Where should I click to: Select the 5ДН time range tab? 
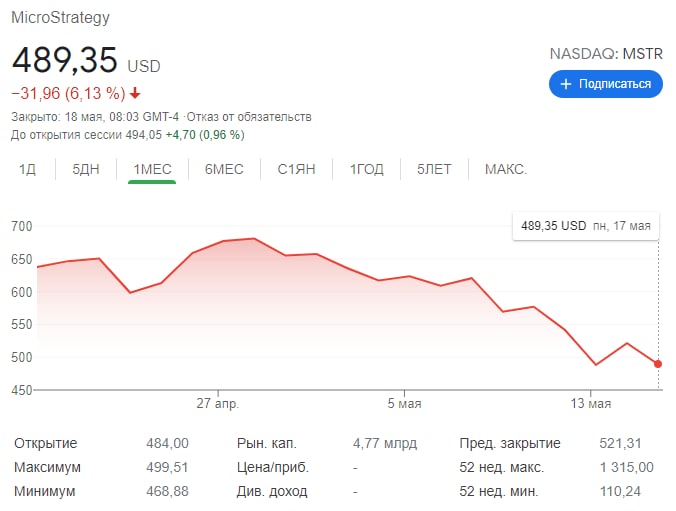pos(86,169)
